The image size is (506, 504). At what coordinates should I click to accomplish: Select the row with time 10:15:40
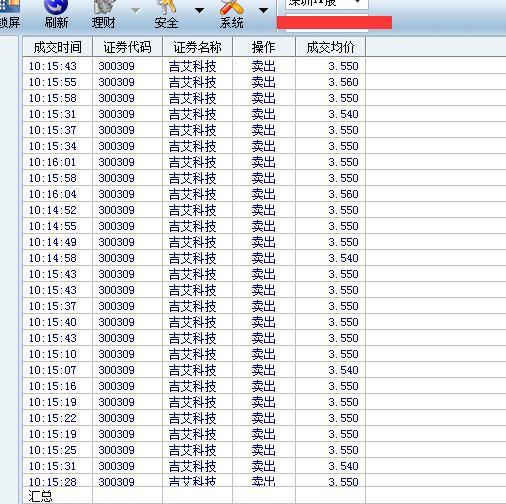coord(264,322)
